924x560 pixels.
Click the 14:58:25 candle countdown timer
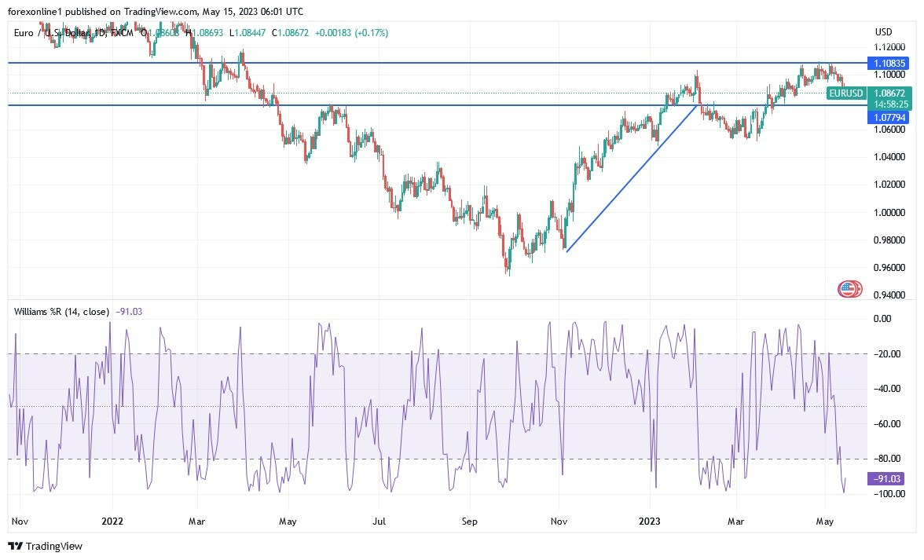[x=890, y=103]
